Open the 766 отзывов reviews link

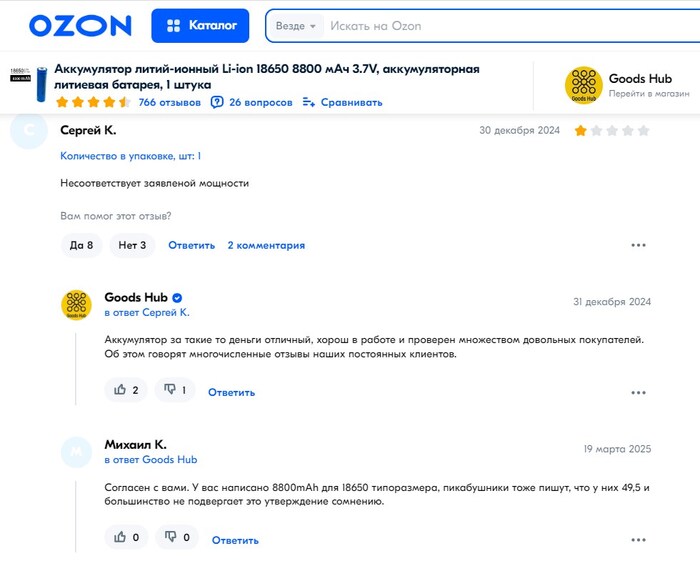click(170, 102)
